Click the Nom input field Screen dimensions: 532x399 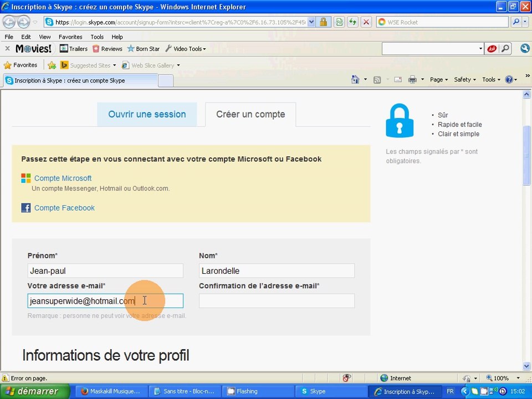pos(277,271)
